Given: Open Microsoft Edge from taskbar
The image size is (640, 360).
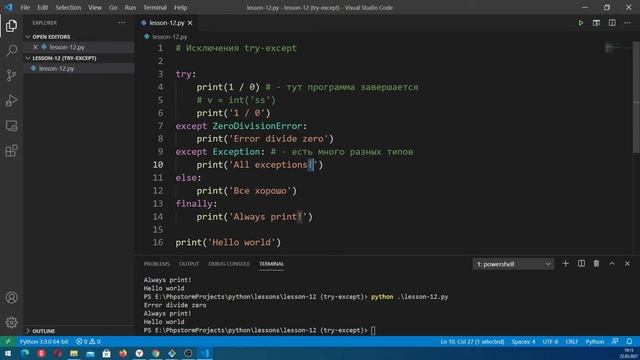Looking at the screenshot, I should (25, 353).
